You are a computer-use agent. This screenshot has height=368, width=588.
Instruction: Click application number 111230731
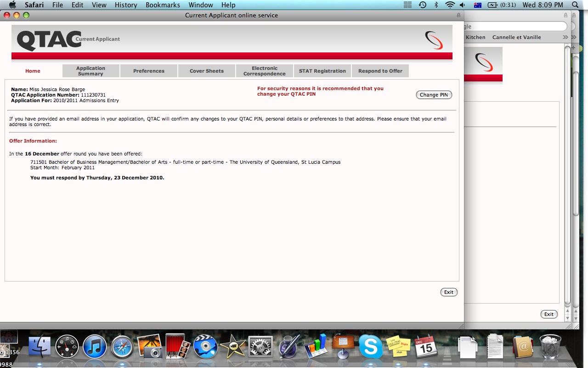[x=93, y=95]
